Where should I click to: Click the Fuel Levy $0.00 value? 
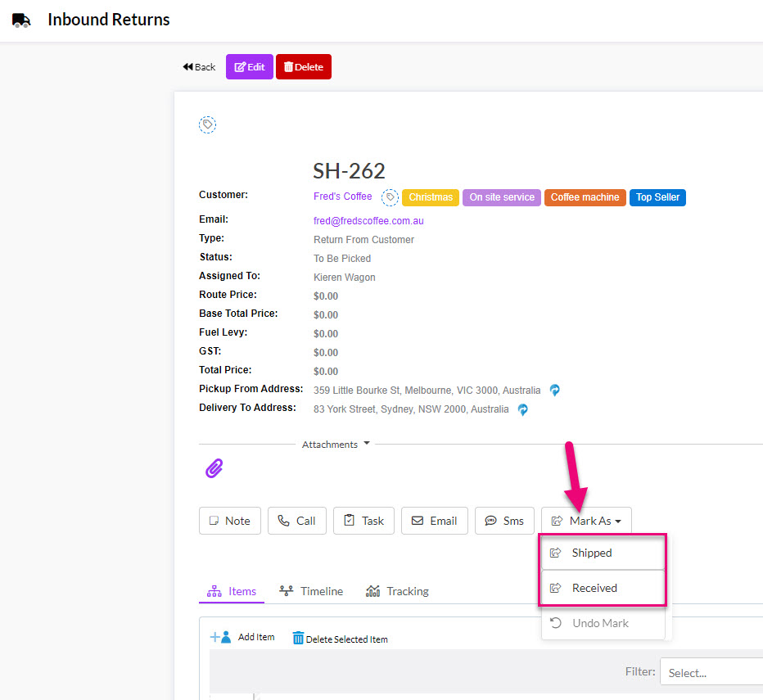pos(326,333)
